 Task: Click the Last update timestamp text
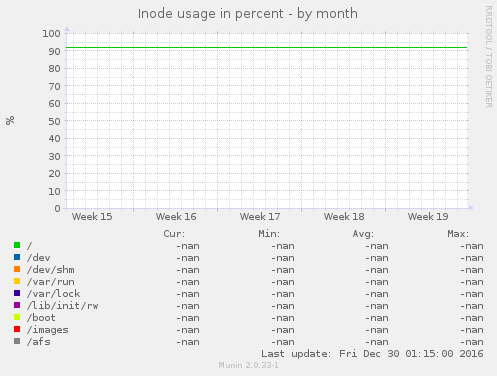[372, 354]
